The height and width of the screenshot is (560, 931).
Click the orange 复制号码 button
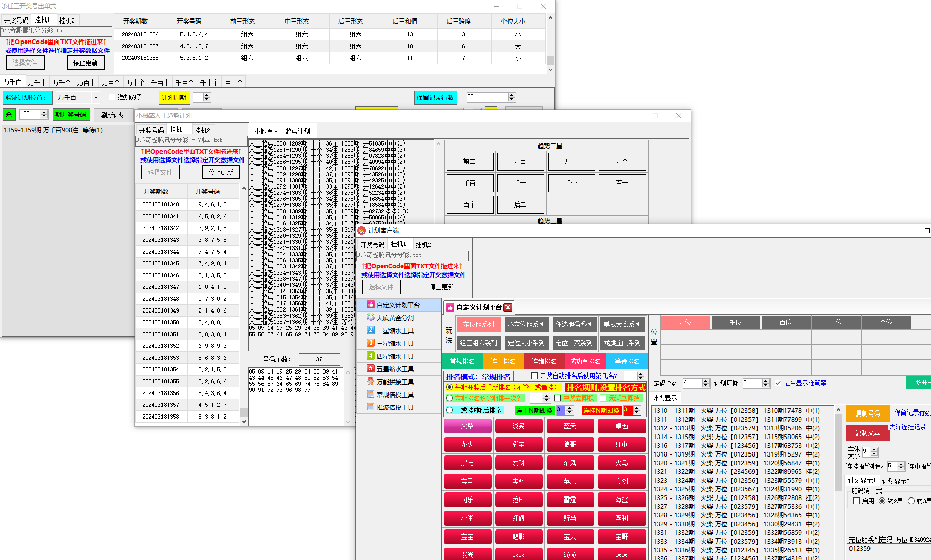coord(867,413)
